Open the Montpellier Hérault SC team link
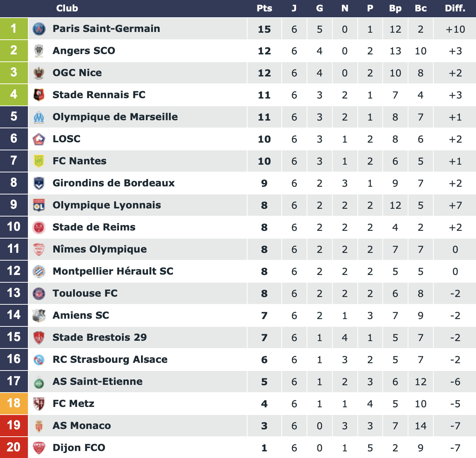 click(x=113, y=271)
